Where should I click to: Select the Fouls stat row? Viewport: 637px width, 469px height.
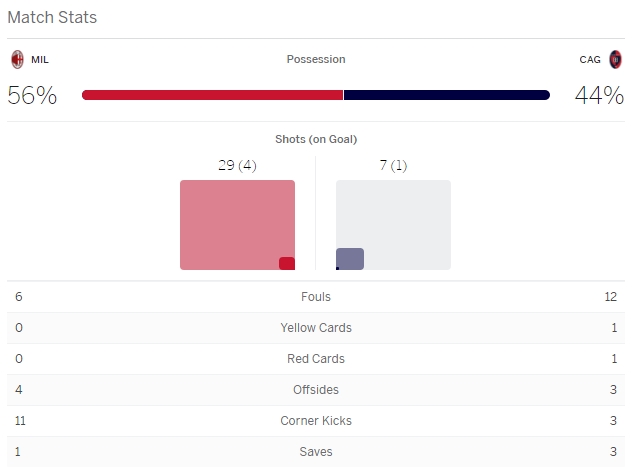[316, 297]
